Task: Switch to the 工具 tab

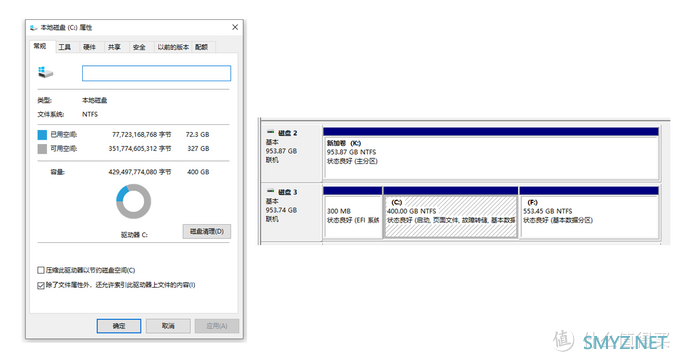Action: 65,47
